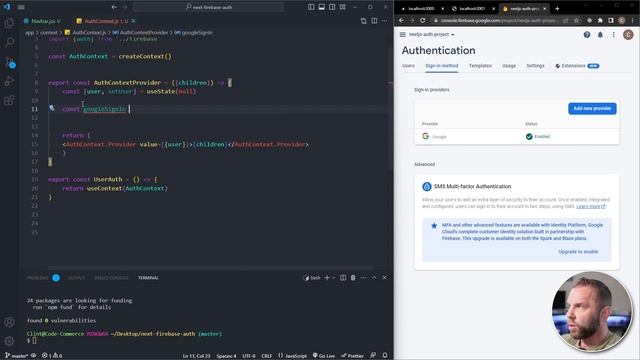Toggle the bottom panel layout icon

click(x=322, y=7)
